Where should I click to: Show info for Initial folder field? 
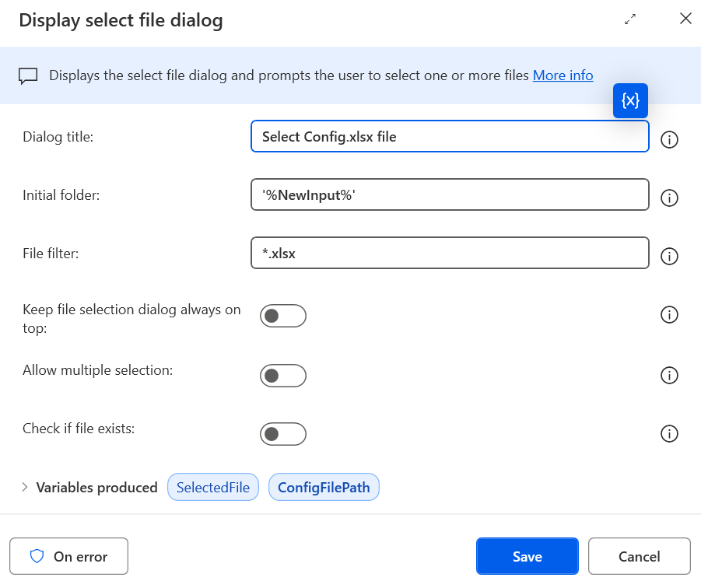point(669,198)
